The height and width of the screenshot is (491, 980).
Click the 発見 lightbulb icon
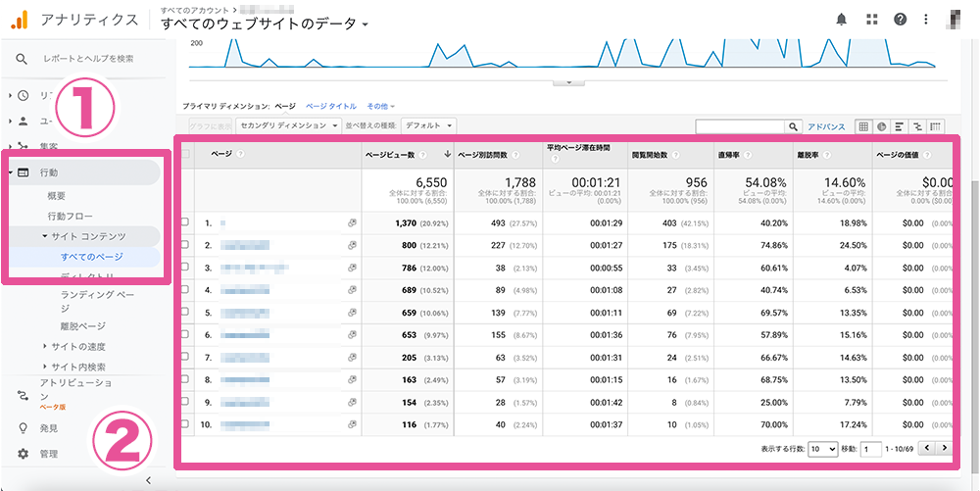(24, 428)
